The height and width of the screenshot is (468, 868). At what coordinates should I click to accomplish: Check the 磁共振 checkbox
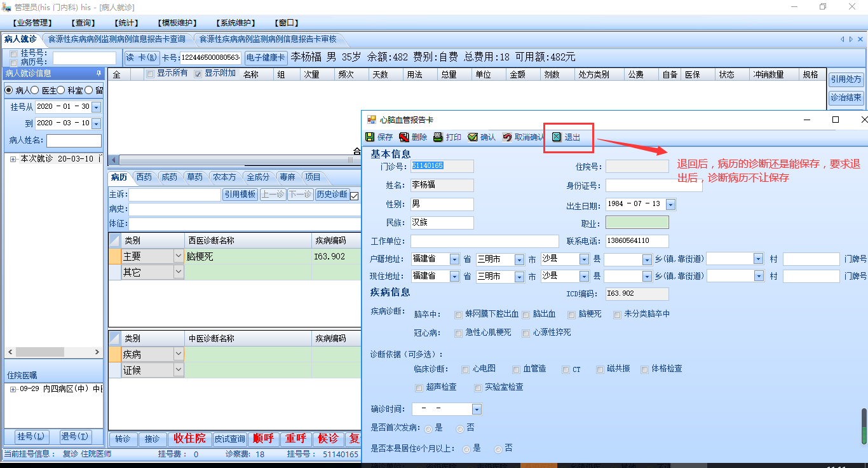tap(600, 369)
